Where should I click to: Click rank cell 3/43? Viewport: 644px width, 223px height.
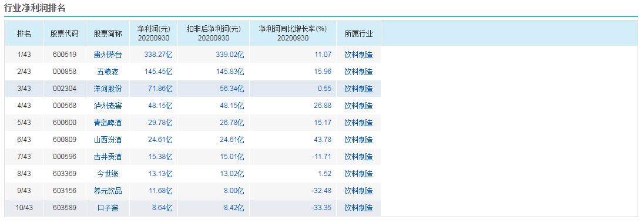tap(24, 89)
